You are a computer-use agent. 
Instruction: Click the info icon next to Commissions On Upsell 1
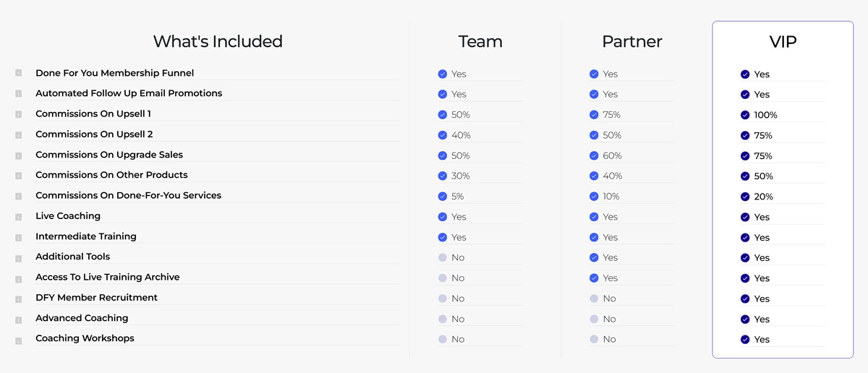click(x=19, y=114)
